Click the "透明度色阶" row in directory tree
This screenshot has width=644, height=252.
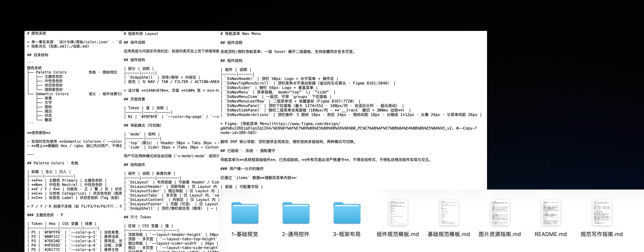[x=54, y=89]
